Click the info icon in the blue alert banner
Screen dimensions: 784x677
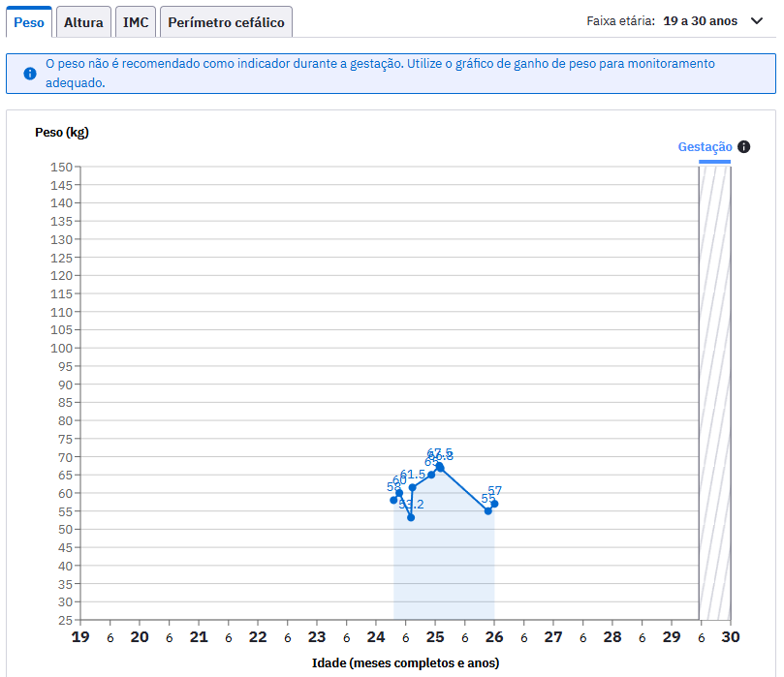[29, 74]
